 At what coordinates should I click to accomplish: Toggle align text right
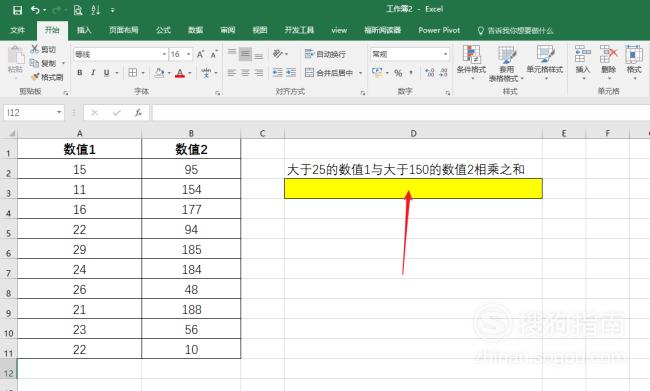[259, 73]
